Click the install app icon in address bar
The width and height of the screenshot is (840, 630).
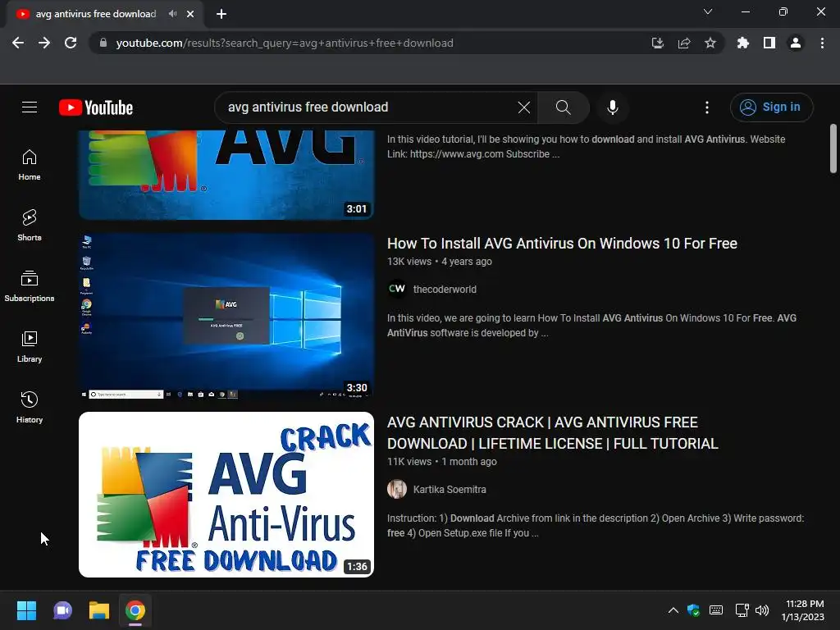657,43
